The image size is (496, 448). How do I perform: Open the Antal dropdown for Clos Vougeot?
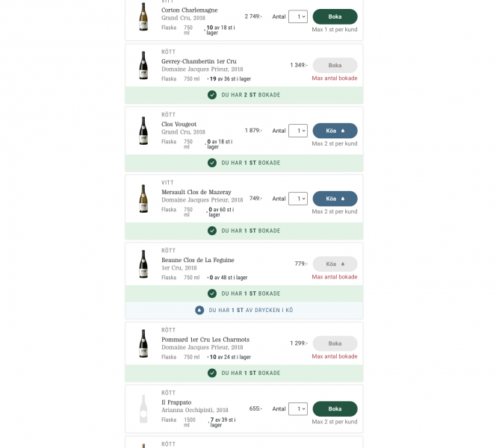(x=298, y=131)
